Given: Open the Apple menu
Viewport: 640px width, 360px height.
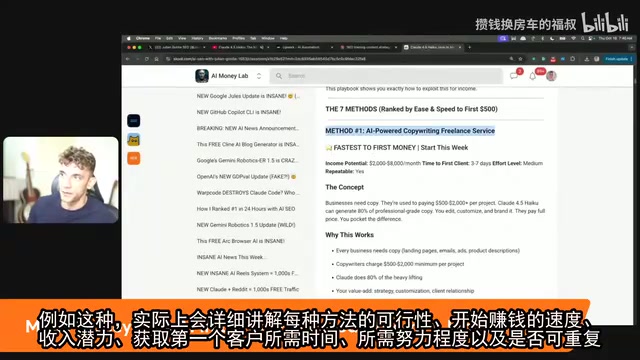Looking at the screenshot, I should click(x=129, y=38).
